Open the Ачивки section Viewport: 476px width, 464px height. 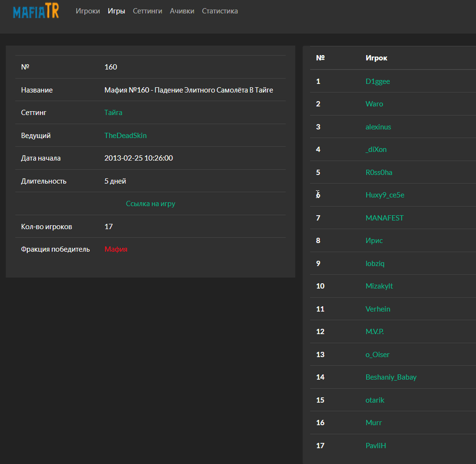tap(182, 11)
